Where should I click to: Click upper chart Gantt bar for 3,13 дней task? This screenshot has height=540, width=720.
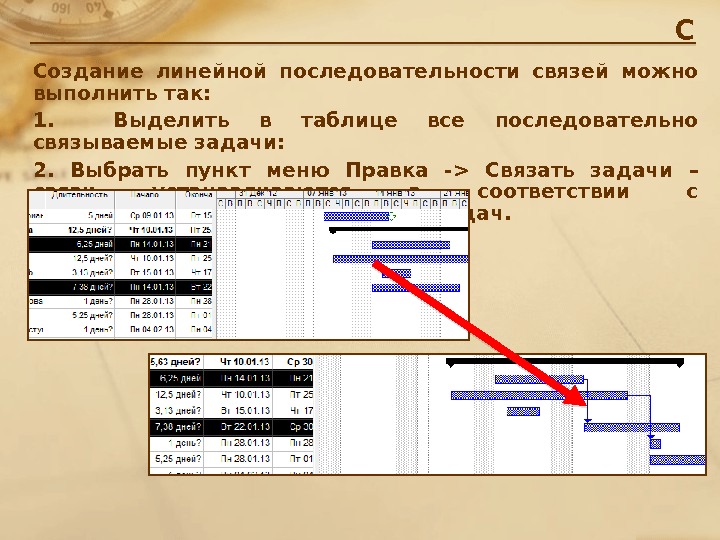click(396, 274)
